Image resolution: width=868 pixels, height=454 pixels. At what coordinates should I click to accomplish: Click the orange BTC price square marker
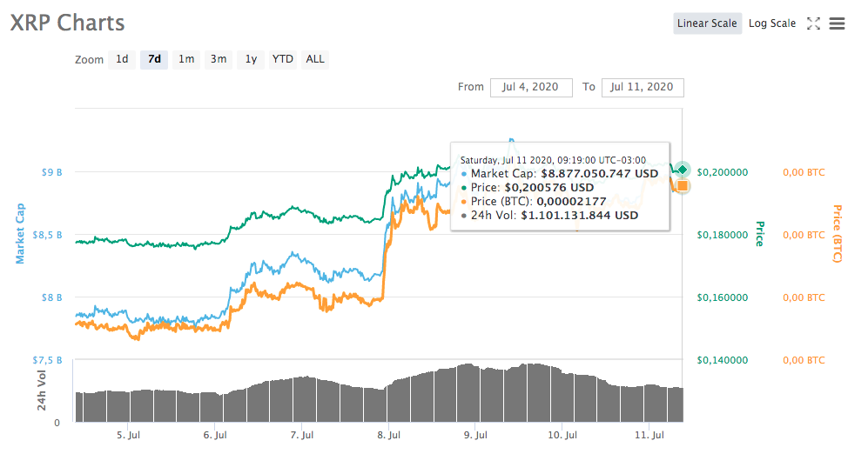(683, 186)
